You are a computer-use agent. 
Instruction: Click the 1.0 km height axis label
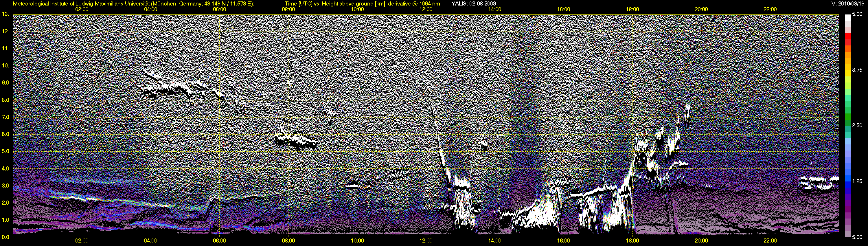pos(5,220)
